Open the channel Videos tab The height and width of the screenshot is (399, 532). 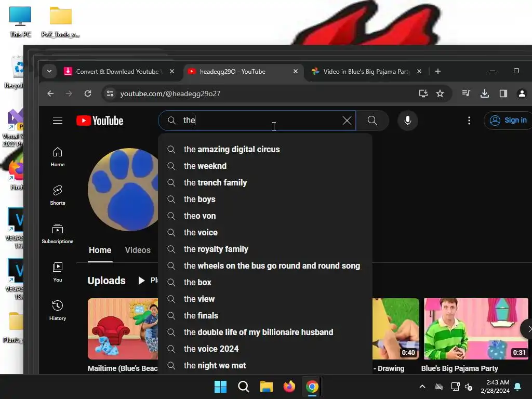[x=138, y=250]
